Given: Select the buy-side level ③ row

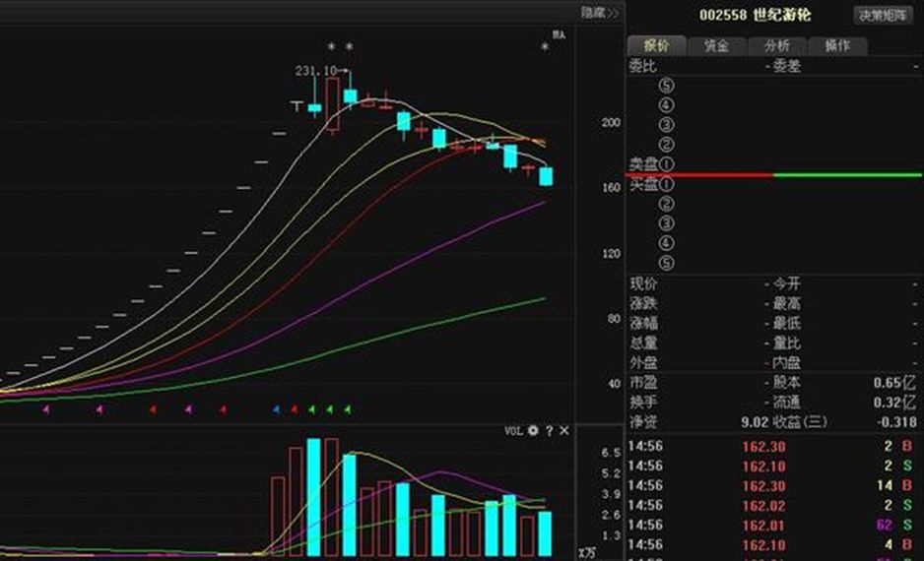Looking at the screenshot, I should 773,223.
